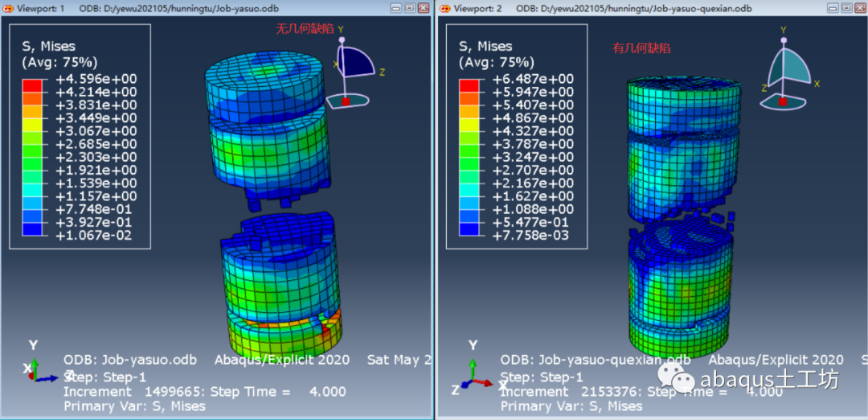Viewport: 868px width, 420px height.
Task: Click the legend value +4.214e+00
Action: click(x=96, y=92)
